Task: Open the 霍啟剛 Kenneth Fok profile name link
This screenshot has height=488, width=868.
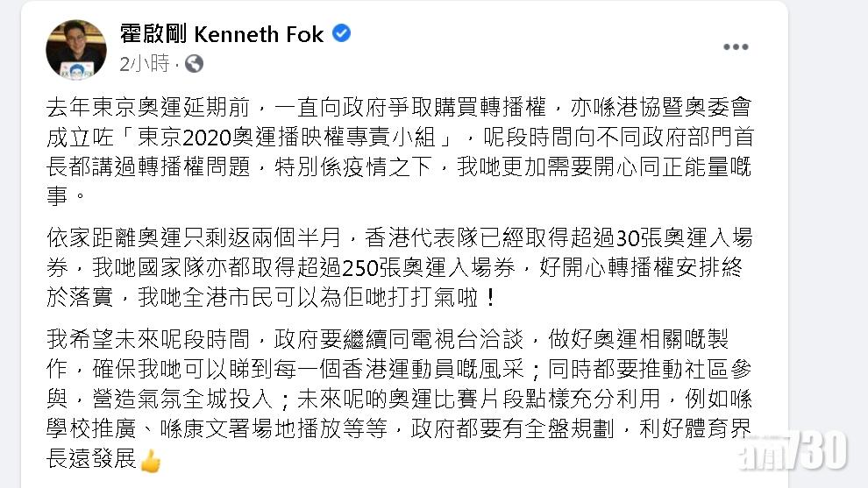Action: (222, 35)
